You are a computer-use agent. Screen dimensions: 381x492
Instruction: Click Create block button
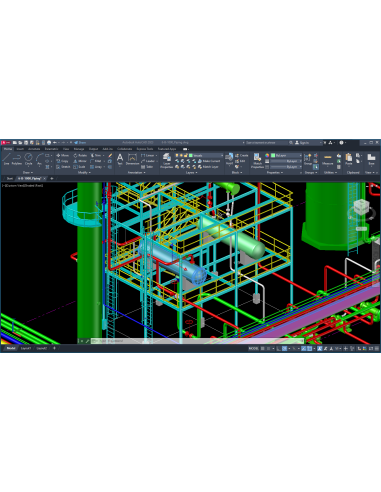point(242,155)
